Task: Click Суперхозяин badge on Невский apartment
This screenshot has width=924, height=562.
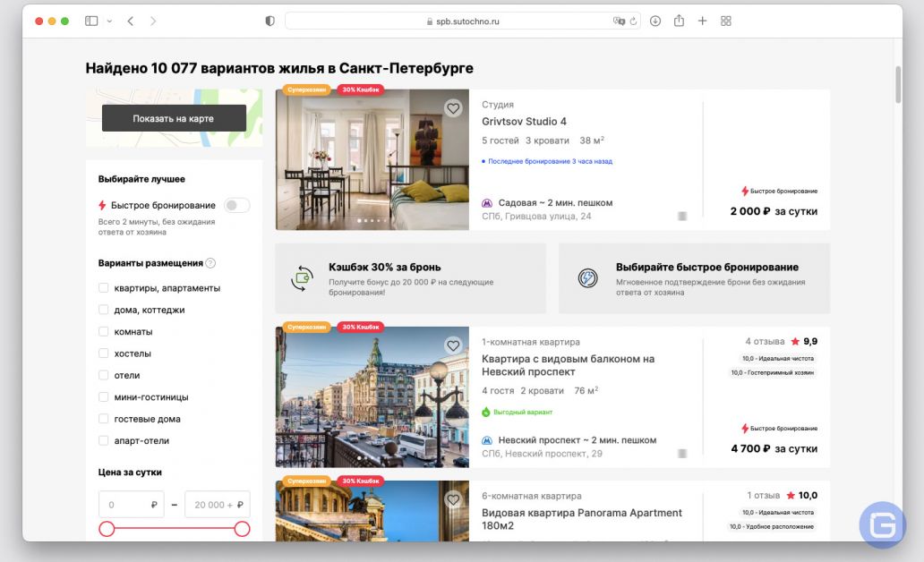Action: (306, 327)
